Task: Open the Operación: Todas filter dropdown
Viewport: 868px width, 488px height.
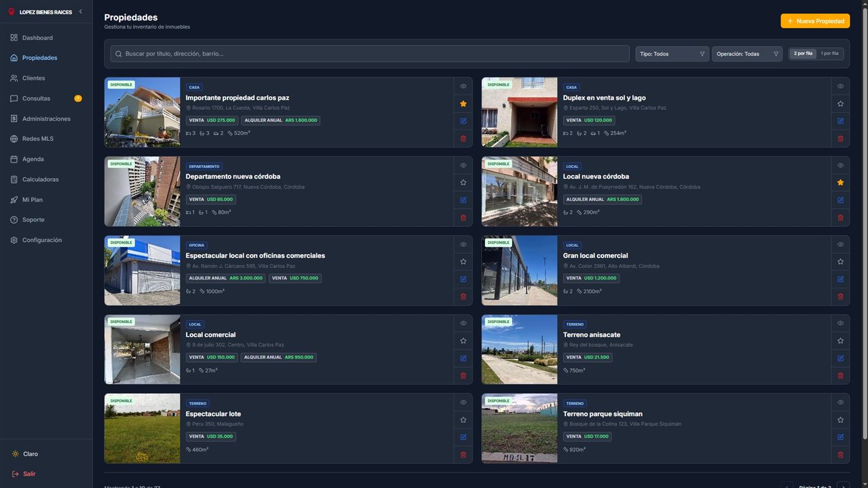Action: pyautogui.click(x=746, y=54)
